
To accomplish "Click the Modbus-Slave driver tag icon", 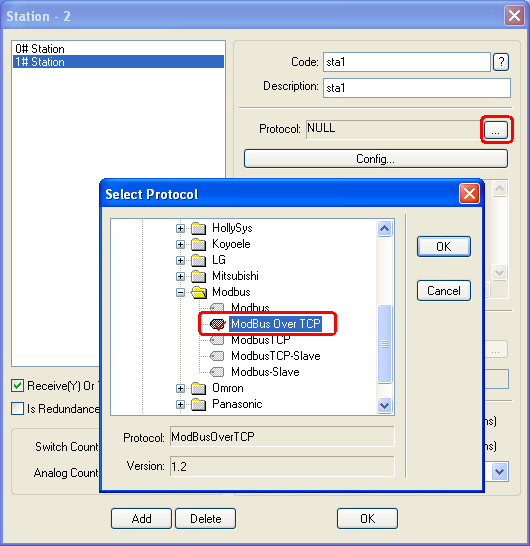I will click(217, 372).
